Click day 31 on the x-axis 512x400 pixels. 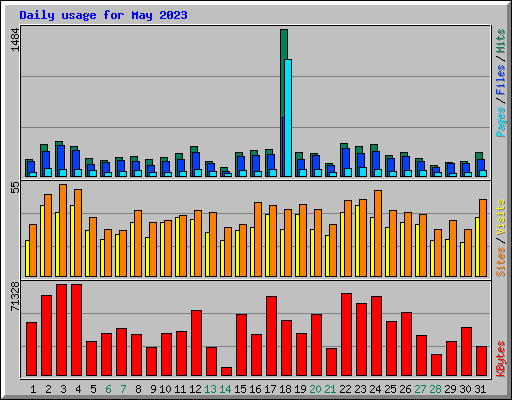click(x=480, y=389)
